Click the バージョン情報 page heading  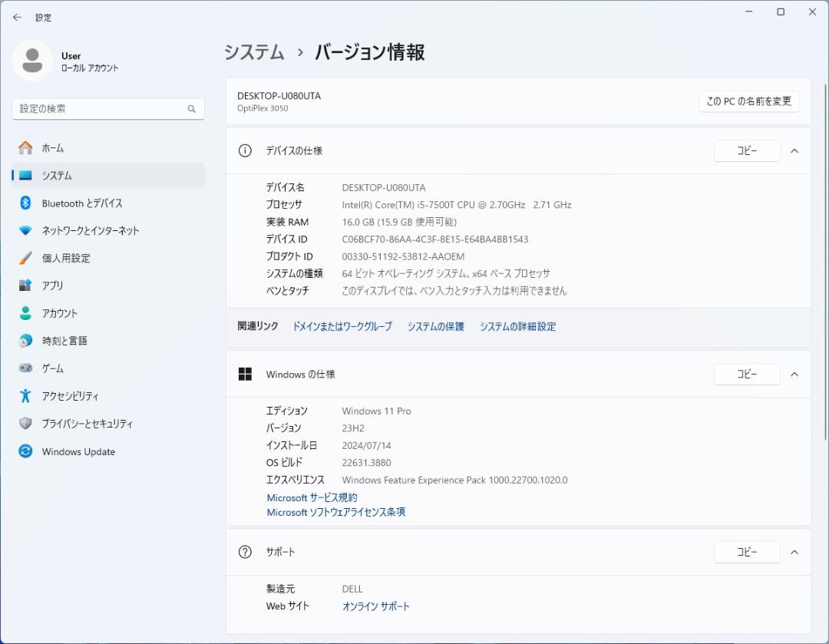coord(370,52)
